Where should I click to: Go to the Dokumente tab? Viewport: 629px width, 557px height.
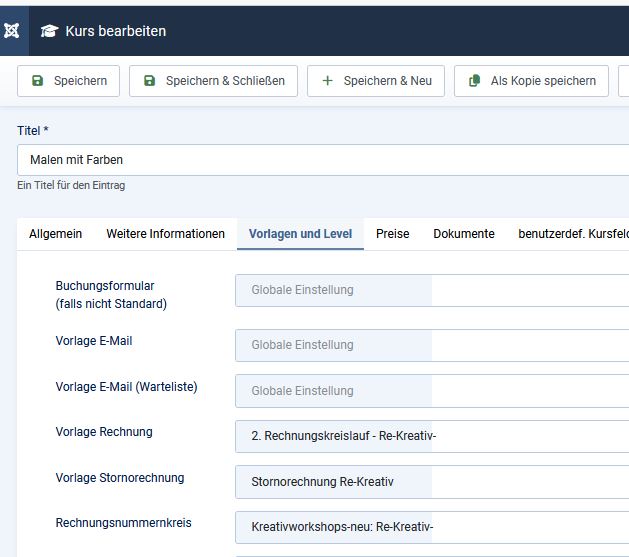pyautogui.click(x=463, y=234)
